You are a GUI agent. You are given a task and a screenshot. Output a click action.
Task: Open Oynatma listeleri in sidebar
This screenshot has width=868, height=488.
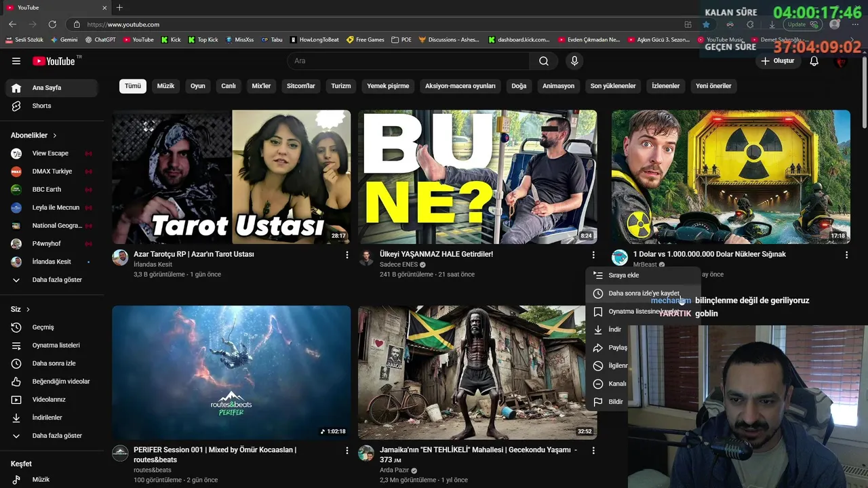(x=52, y=345)
